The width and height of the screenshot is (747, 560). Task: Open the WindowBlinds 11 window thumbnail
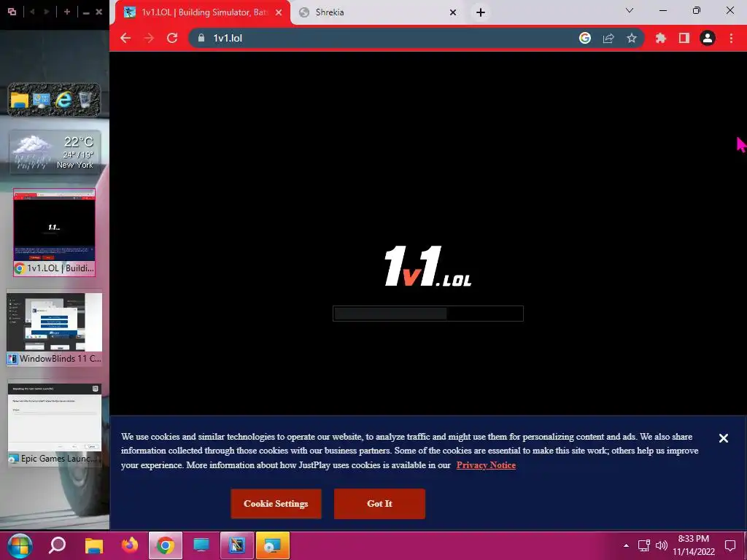[54, 329]
